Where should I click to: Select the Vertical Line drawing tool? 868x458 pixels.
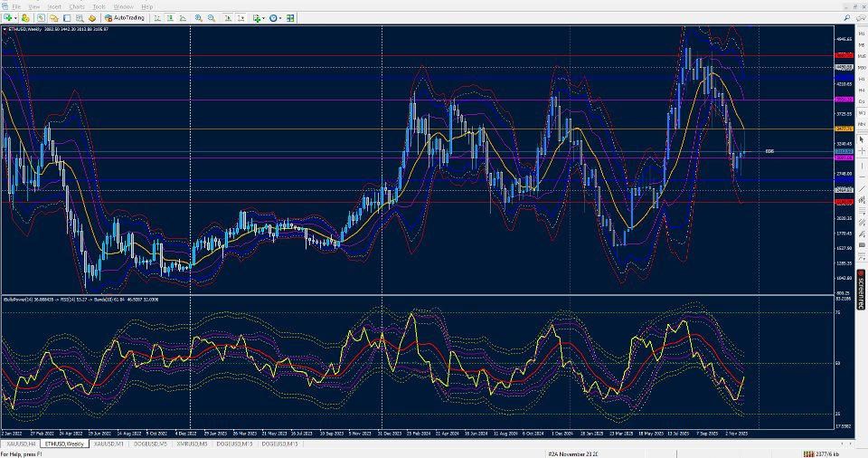862,166
